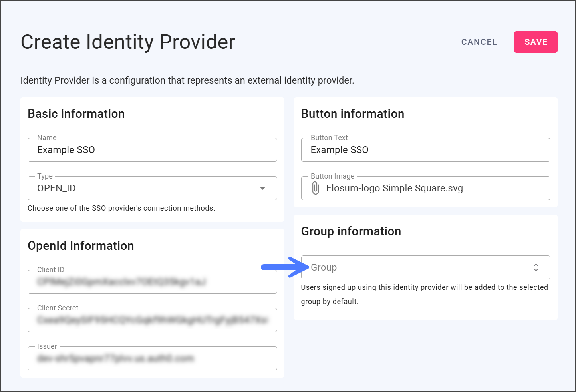Focus the Issuer text field
The height and width of the screenshot is (392, 576).
[152, 358]
